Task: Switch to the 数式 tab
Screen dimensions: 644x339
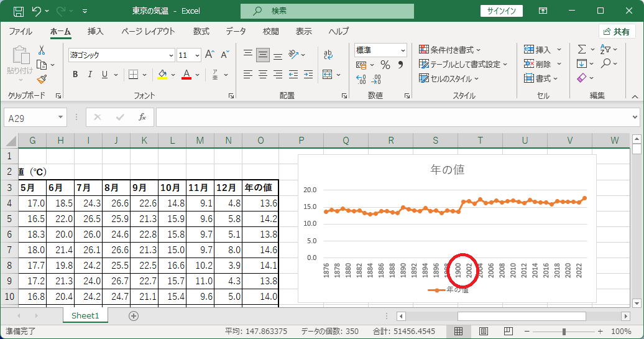Action: [x=201, y=32]
